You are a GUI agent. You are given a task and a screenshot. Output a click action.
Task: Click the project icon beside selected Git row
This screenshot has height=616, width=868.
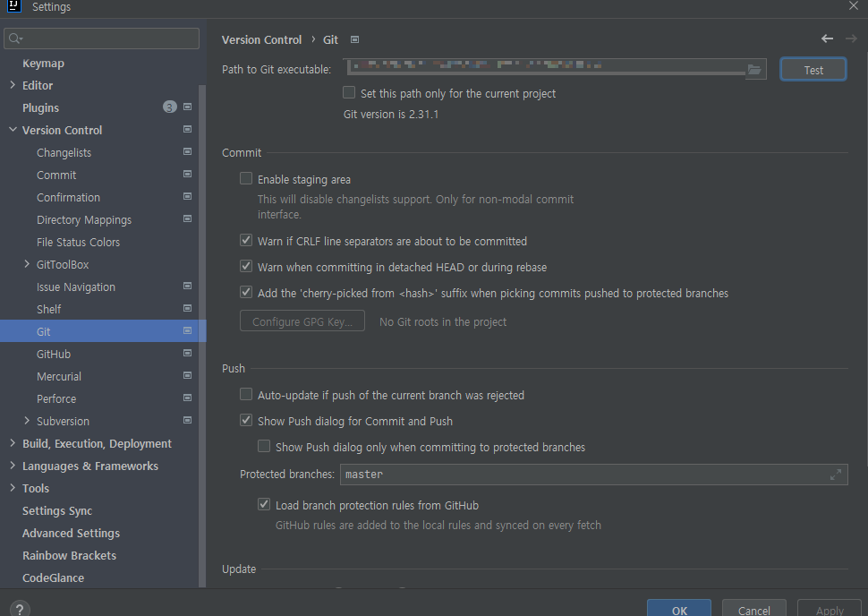pos(188,330)
